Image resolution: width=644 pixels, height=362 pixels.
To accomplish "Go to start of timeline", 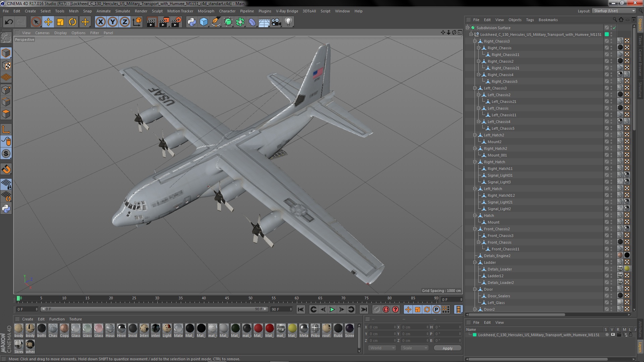I will pos(301,309).
